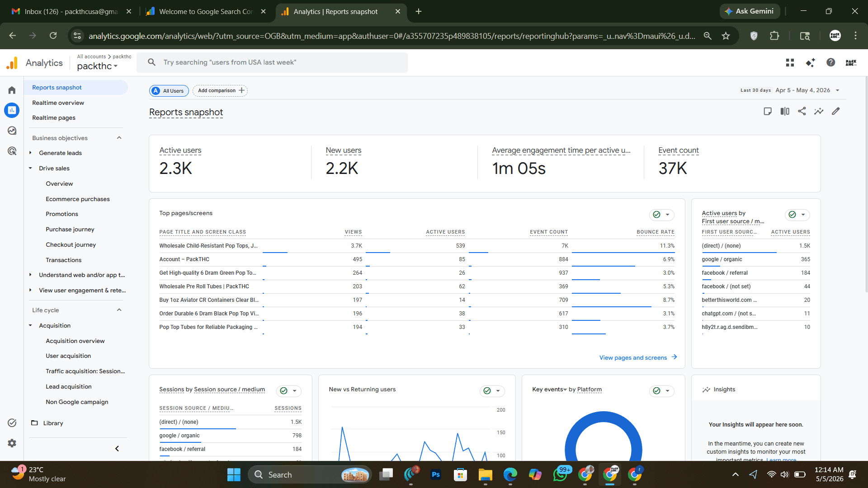Click the Chrome address bar

coord(392,36)
